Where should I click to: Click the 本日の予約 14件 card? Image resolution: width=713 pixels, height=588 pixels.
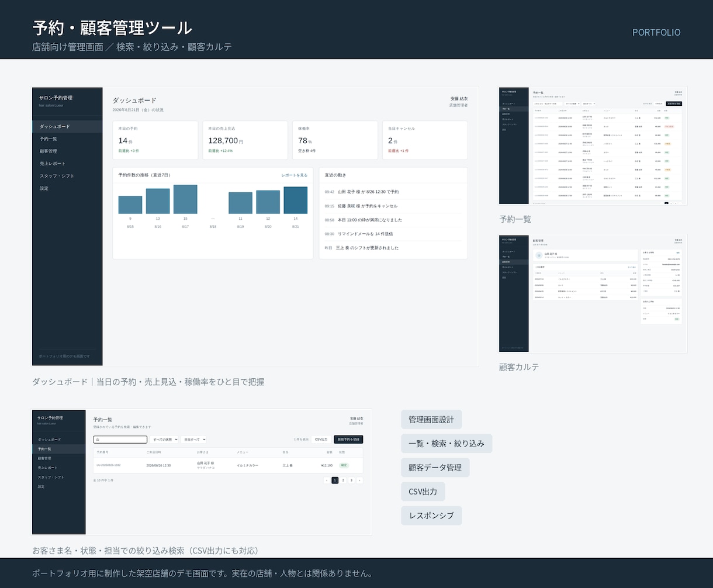[x=155, y=140]
